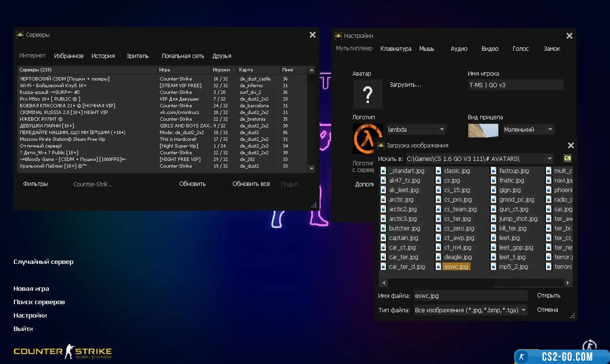Click the Имя игрока input field
Image resolution: width=610 pixels, height=364 pixels.
coord(515,85)
